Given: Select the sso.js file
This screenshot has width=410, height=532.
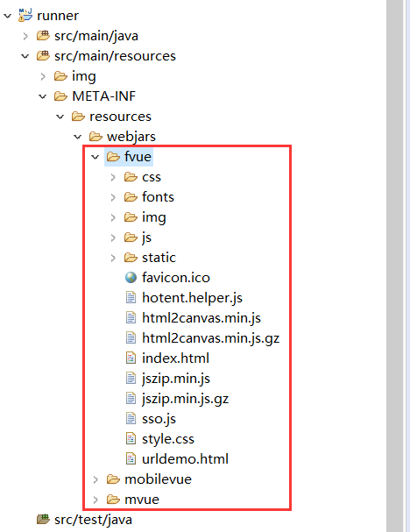Looking at the screenshot, I should coord(159,419).
